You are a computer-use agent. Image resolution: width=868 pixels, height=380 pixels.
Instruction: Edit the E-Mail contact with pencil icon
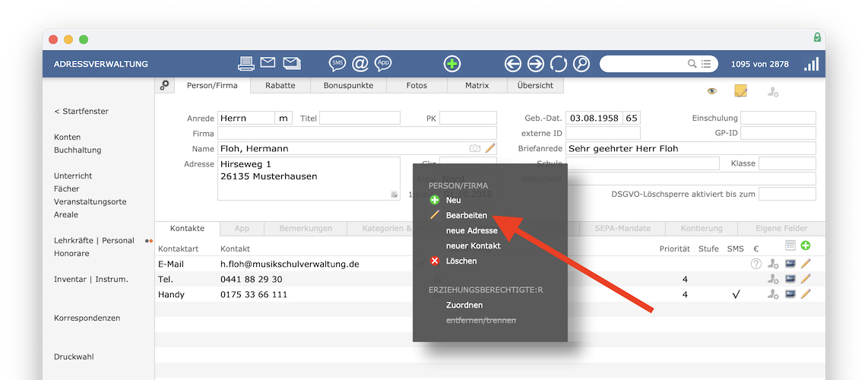806,264
